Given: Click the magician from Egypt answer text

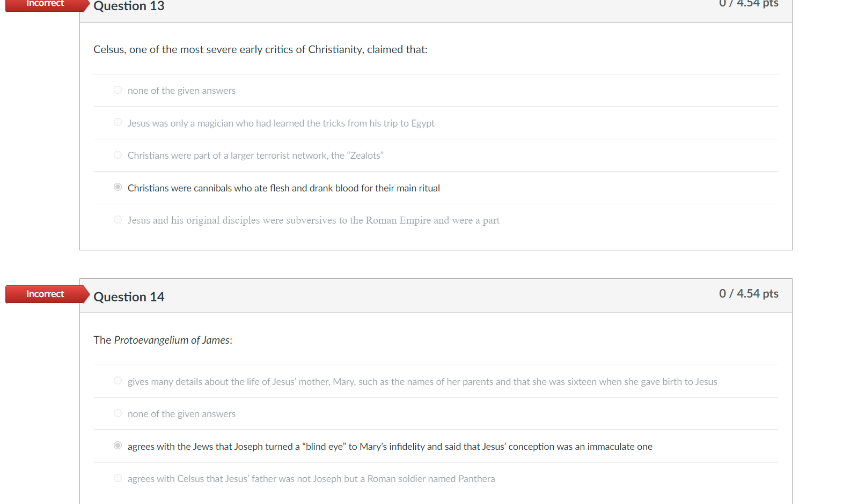Looking at the screenshot, I should (281, 123).
